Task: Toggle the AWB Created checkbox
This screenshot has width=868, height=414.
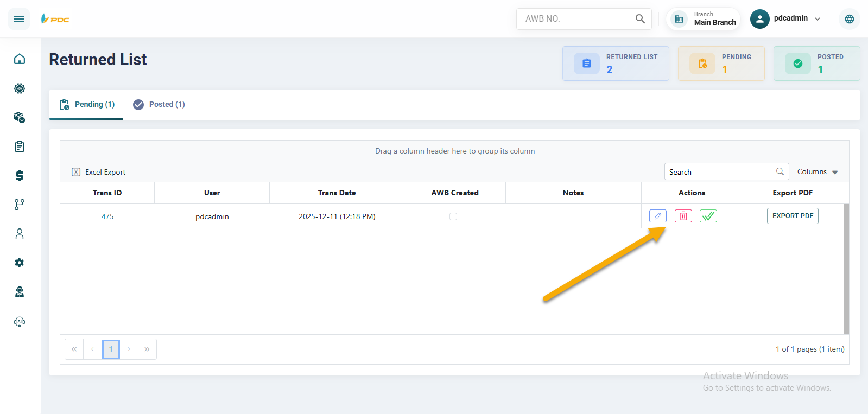Action: [453, 216]
